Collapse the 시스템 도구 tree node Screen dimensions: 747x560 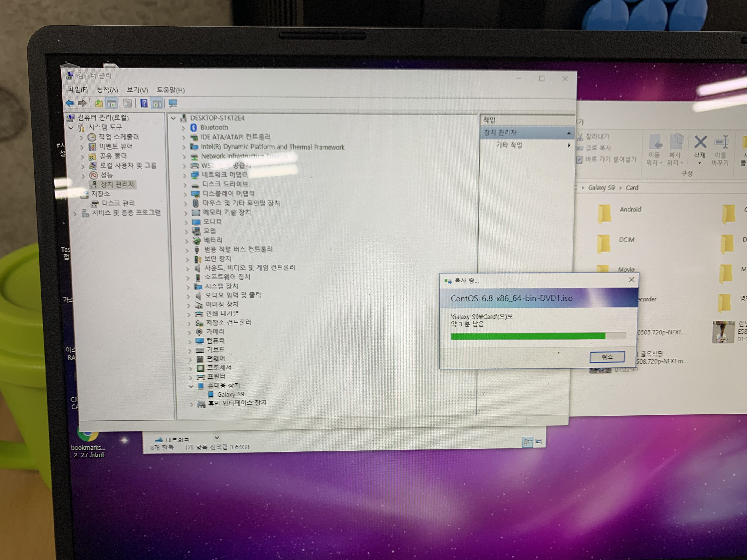click(71, 128)
